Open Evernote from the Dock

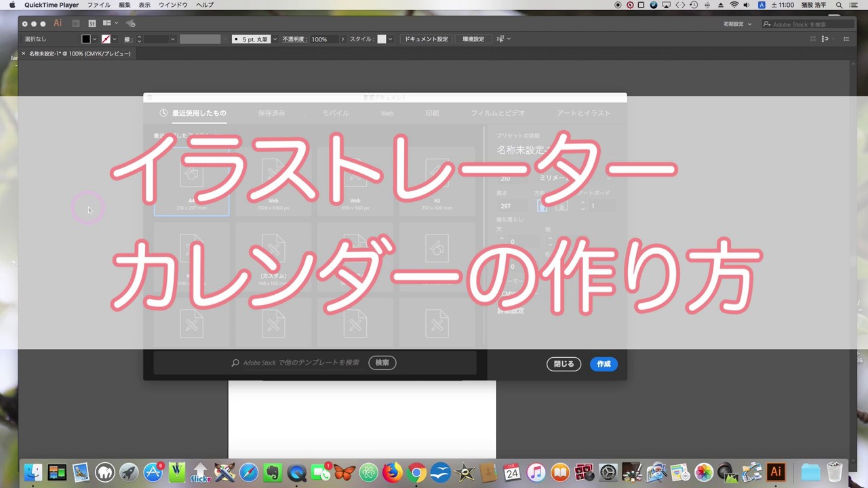(x=273, y=472)
